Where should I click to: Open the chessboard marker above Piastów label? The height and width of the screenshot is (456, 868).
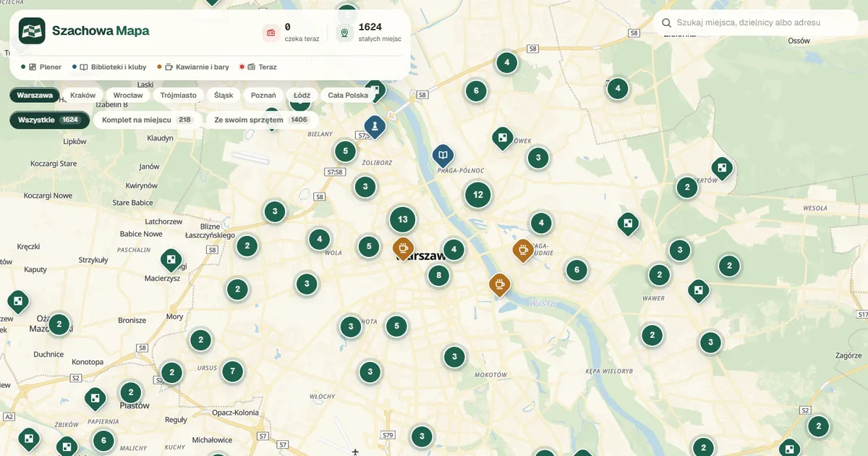pos(95,398)
